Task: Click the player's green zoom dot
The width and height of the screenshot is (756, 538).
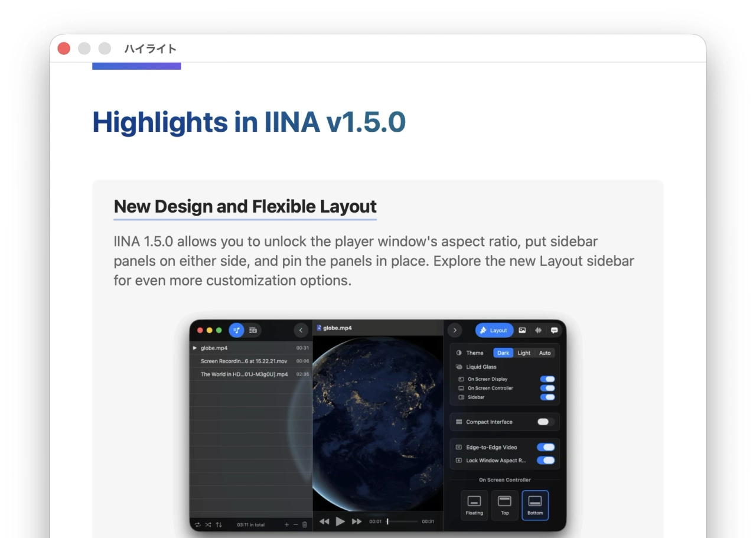Action: tap(219, 330)
